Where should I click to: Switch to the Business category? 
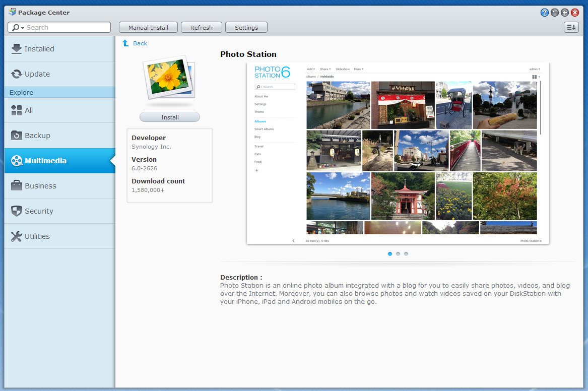(x=60, y=186)
